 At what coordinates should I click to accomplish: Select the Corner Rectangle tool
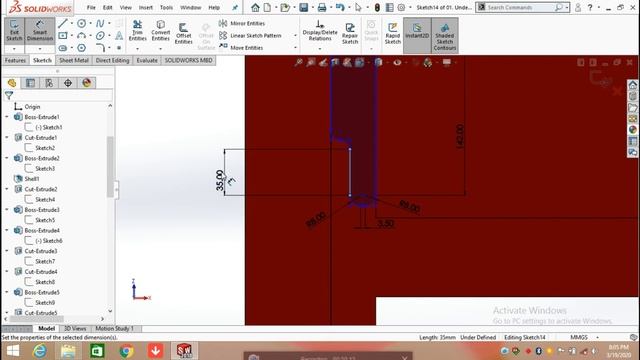62,36
